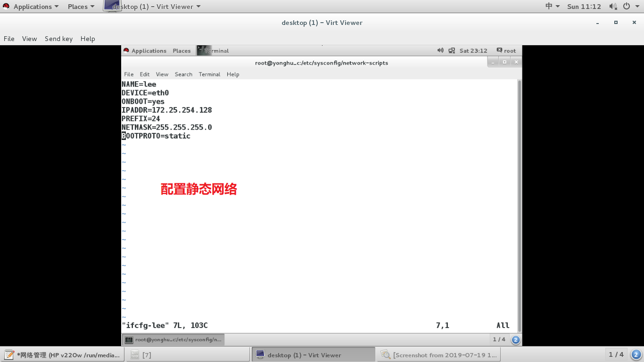Maximize the guest terminal window
Viewport: 644px width, 362px height.
[x=504, y=62]
